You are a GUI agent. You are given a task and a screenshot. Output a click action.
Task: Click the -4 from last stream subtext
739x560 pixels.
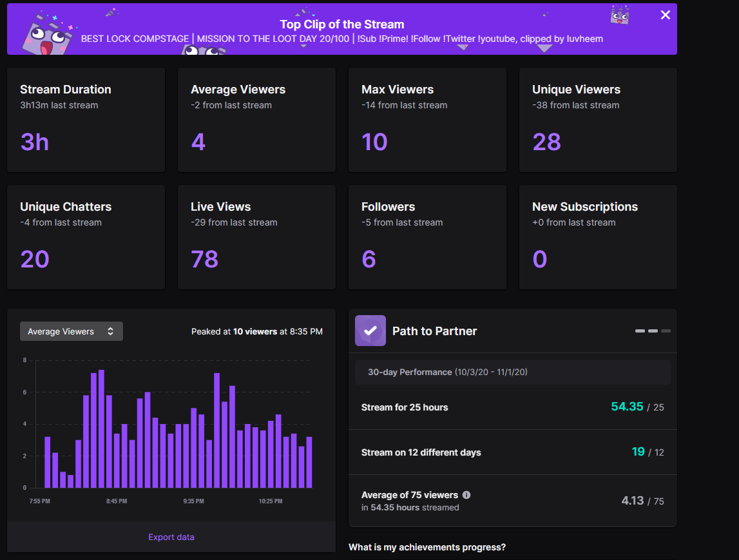pyautogui.click(x=61, y=222)
